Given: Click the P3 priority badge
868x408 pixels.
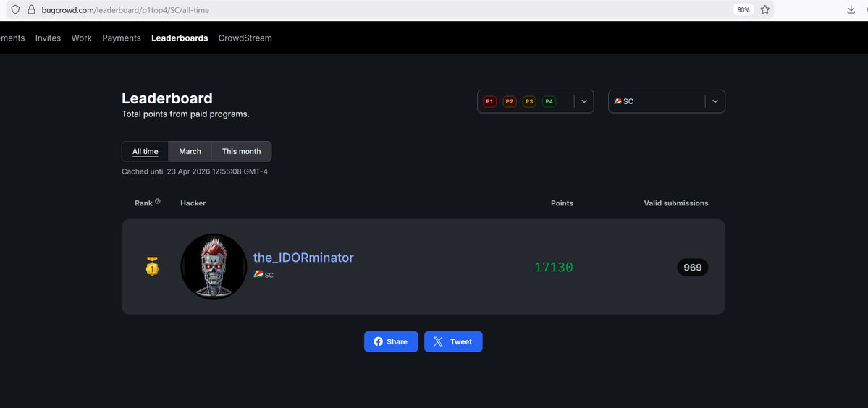Looking at the screenshot, I should [529, 102].
